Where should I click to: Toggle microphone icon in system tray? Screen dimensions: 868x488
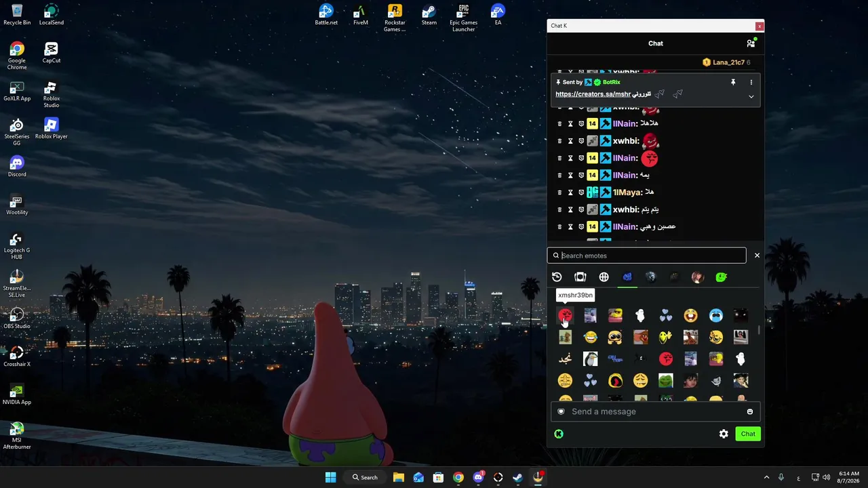781,477
